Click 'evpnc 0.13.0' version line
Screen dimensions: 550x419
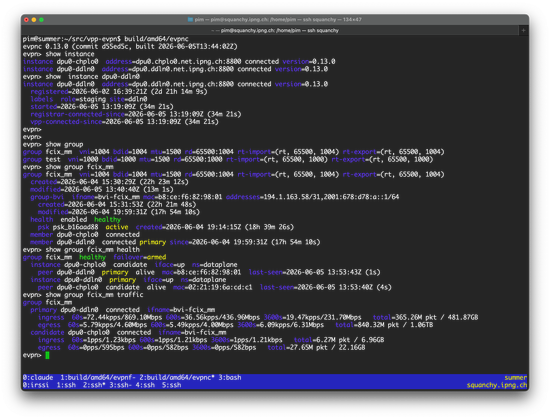(130, 46)
